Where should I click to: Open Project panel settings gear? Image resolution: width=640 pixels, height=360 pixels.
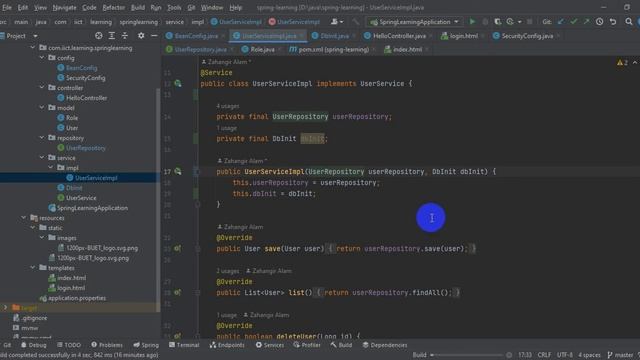[141, 36]
